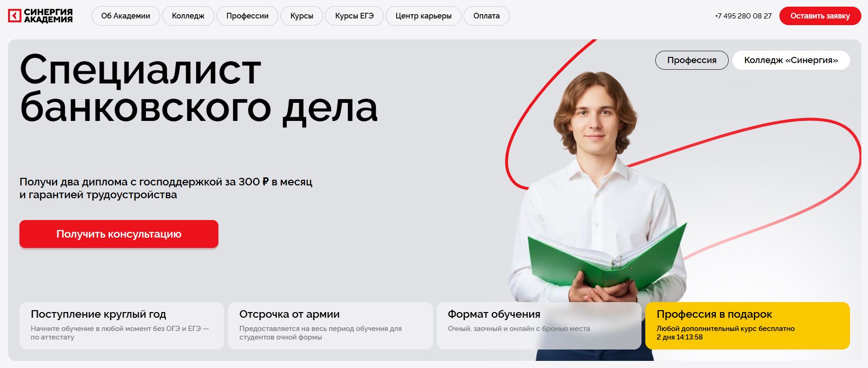Click the text Начните обучение в любой момент
This screenshot has height=368, width=868.
119,333
